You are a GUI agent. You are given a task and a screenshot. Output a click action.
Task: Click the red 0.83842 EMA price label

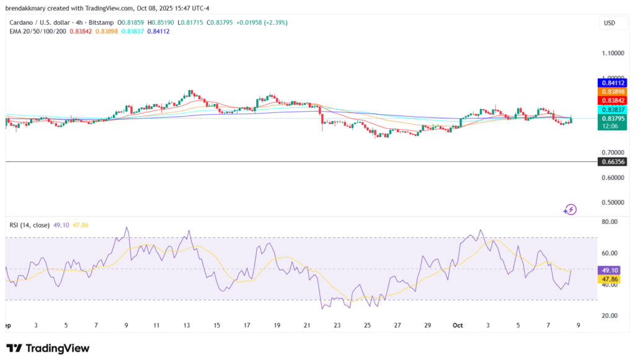click(612, 100)
